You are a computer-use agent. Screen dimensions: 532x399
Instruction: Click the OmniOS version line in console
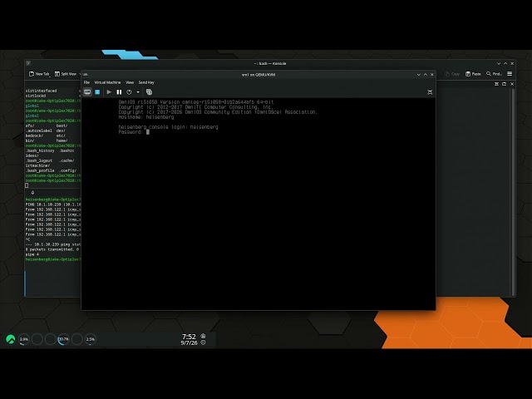196,102
